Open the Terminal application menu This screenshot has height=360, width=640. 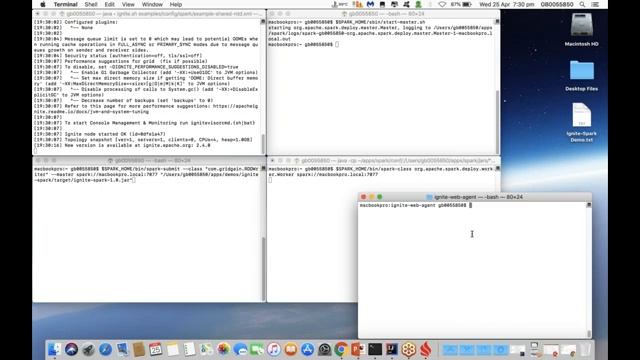(x=65, y=4)
